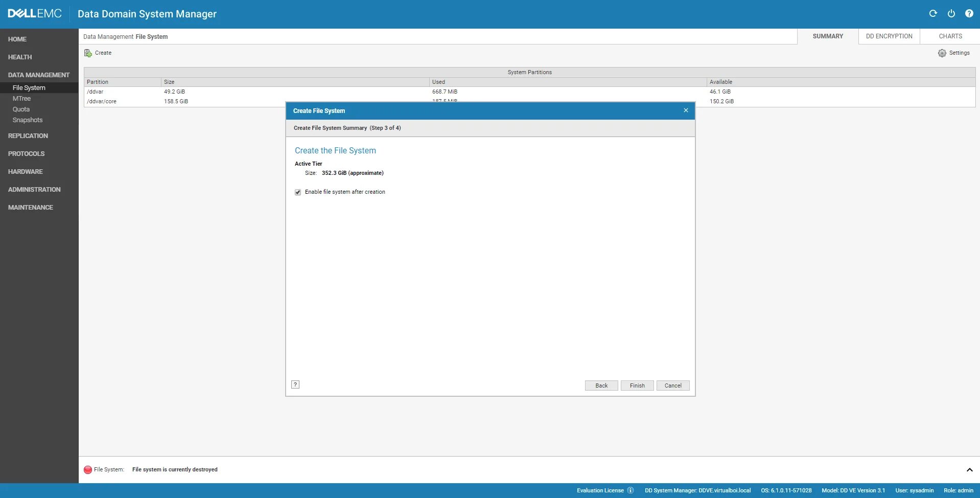Click the Model: DD VE Version 3.1 text
Image resolution: width=980 pixels, height=498 pixels.
[x=853, y=490]
